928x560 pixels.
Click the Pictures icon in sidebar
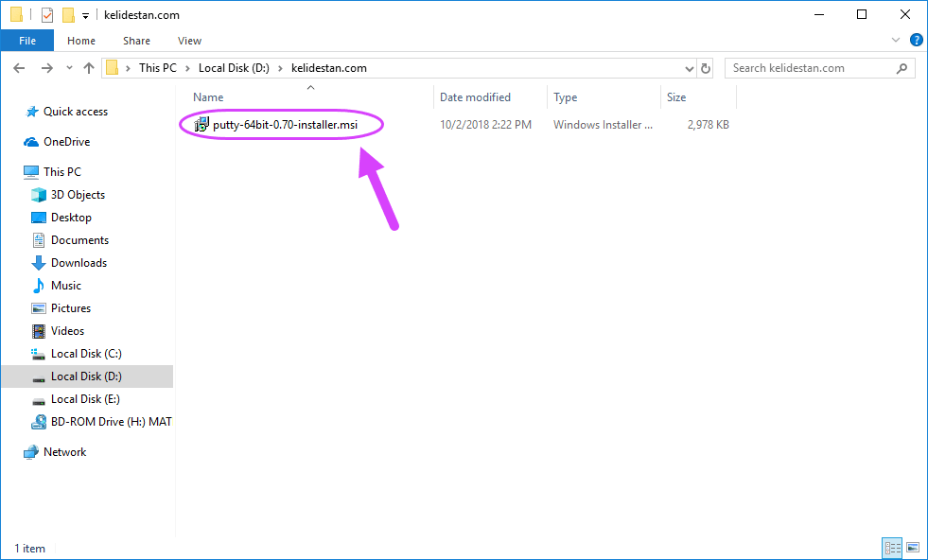(39, 308)
